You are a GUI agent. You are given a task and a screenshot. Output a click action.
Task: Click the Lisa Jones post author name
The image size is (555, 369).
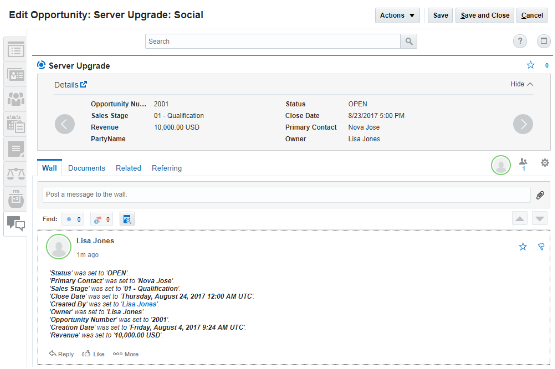point(95,241)
